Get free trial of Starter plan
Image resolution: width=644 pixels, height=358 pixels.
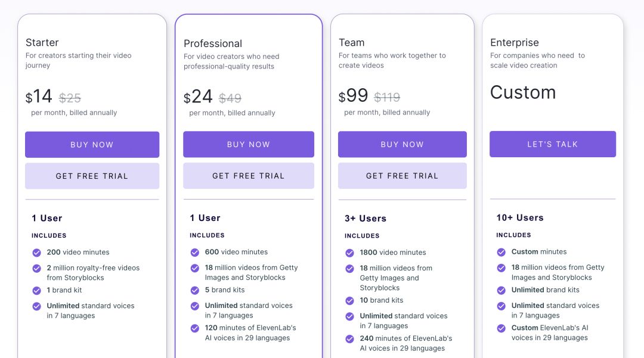pos(92,176)
